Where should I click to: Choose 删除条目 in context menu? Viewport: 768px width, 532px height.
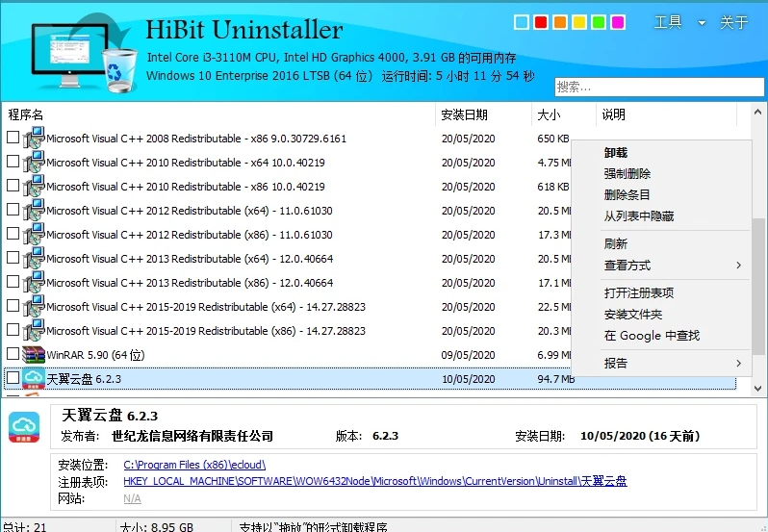pos(627,194)
